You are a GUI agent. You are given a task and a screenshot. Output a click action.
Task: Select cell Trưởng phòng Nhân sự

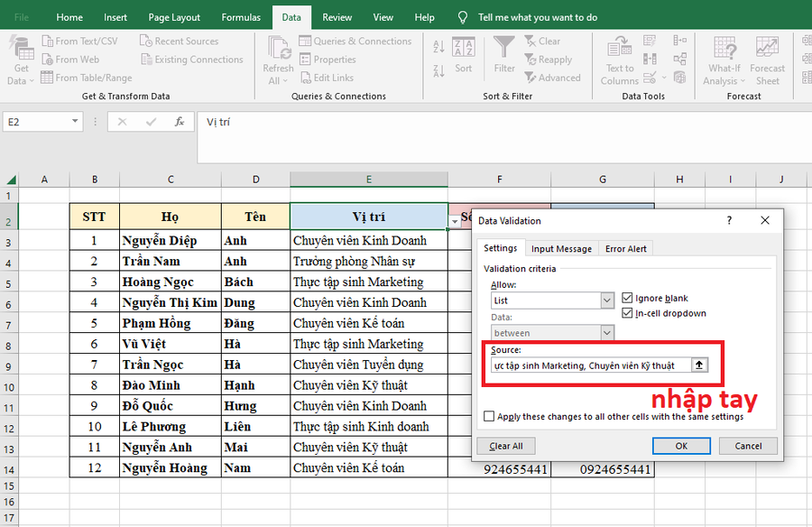click(x=369, y=261)
